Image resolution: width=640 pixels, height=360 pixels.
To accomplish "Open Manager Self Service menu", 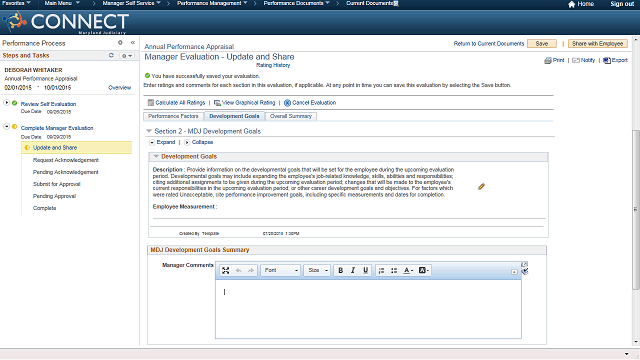I will [131, 3].
